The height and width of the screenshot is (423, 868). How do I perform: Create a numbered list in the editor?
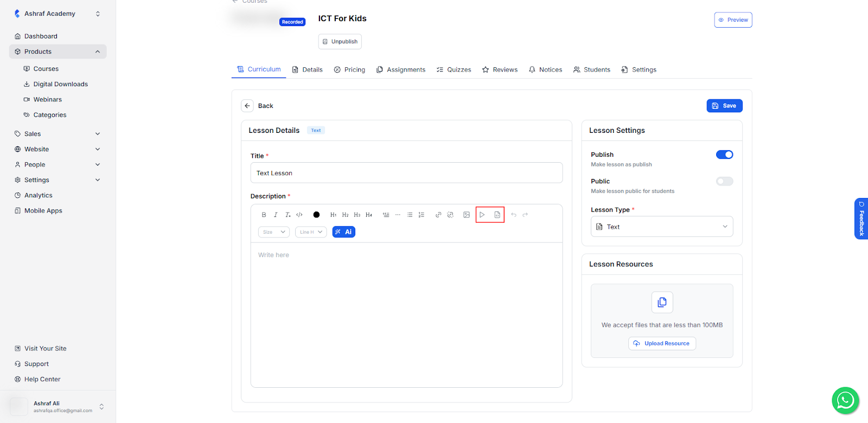pos(422,215)
